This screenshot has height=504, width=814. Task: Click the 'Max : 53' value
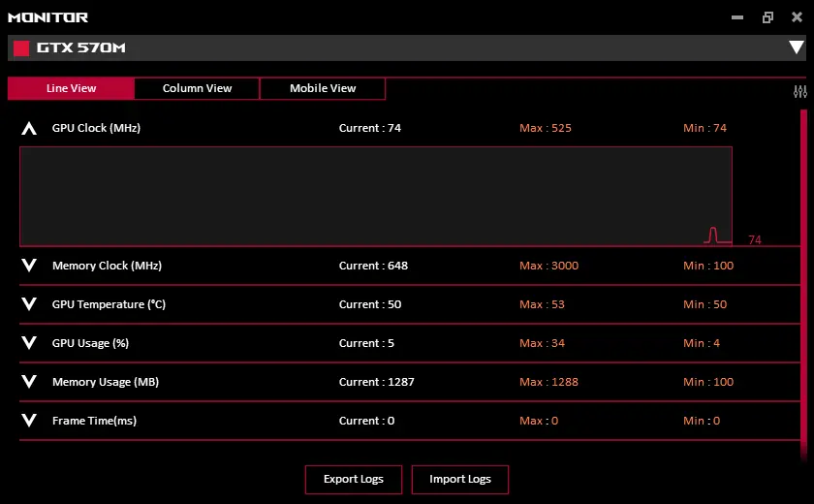(x=542, y=304)
